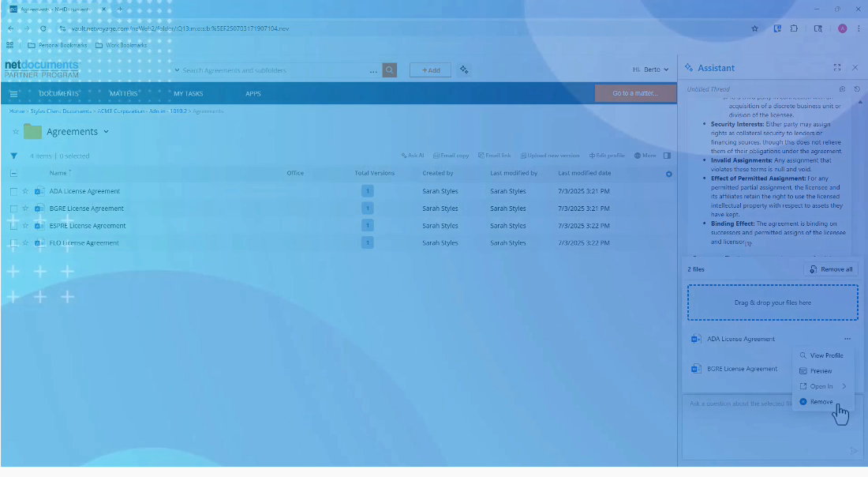Reload the browser page
The width and height of the screenshot is (868, 477).
pyautogui.click(x=43, y=28)
